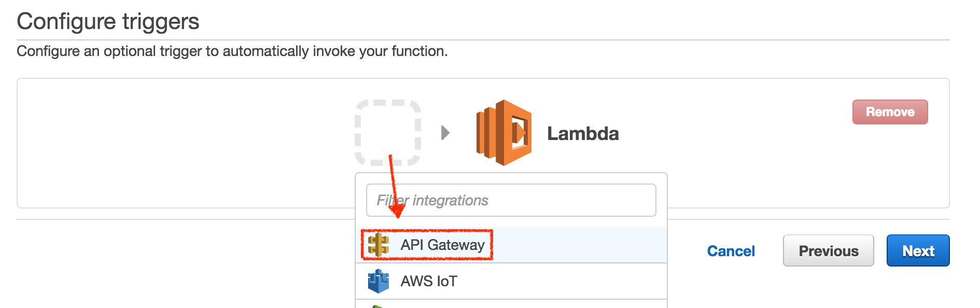Select the API Gateway text in list
The width and height of the screenshot is (980, 308).
coord(442,245)
